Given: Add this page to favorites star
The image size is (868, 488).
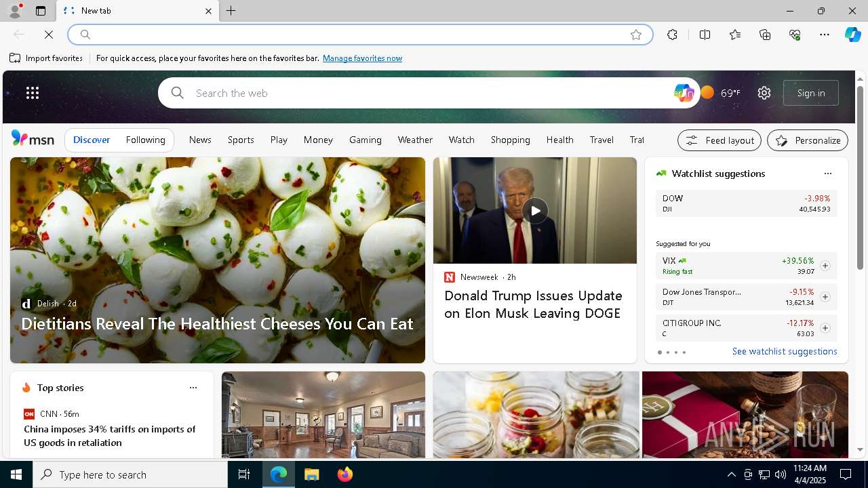Looking at the screenshot, I should point(635,35).
